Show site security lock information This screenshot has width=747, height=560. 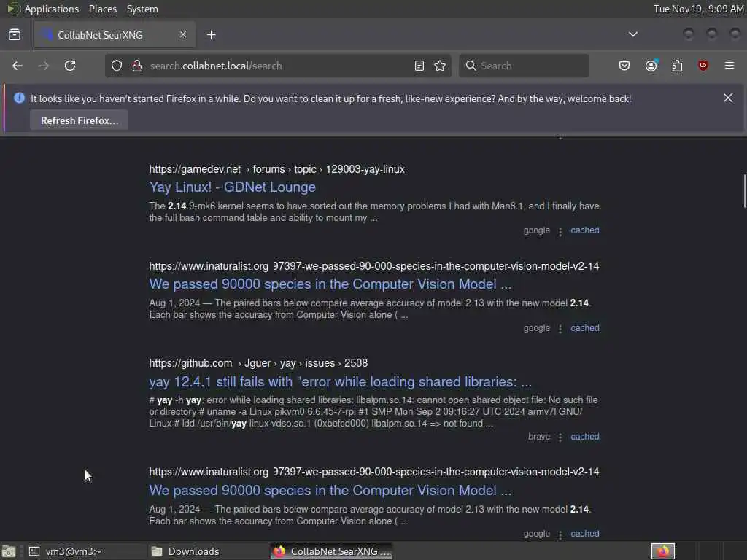coord(137,66)
